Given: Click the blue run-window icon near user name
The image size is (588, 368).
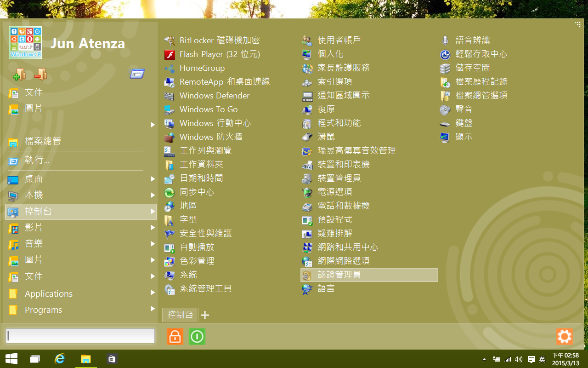Looking at the screenshot, I should (x=137, y=74).
